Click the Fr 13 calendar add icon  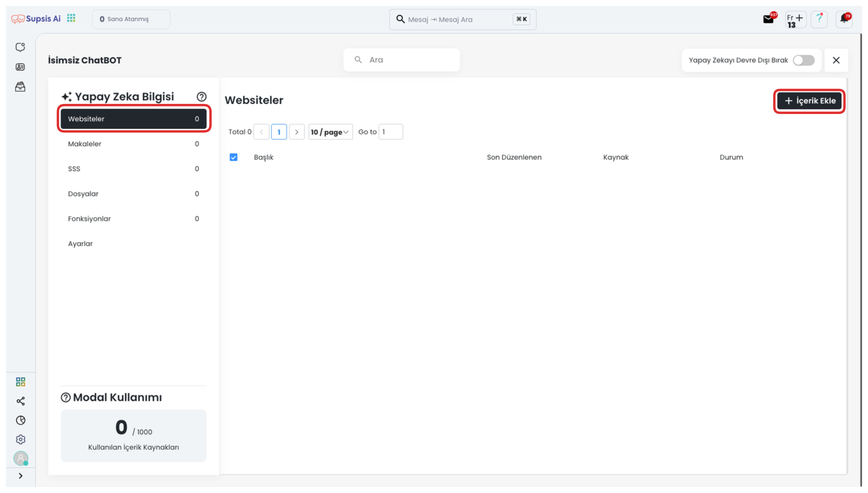(x=795, y=20)
